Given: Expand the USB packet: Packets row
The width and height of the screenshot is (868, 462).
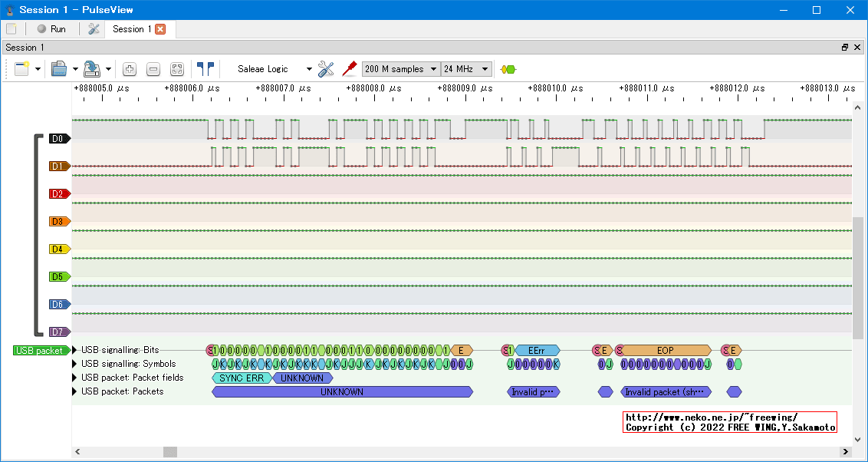Looking at the screenshot, I should click(75, 391).
